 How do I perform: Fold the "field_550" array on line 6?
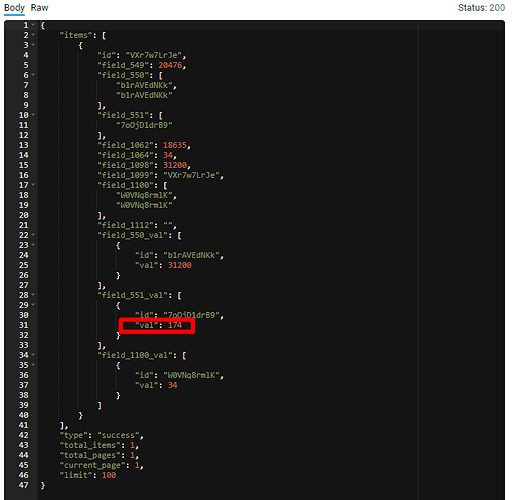(33, 75)
